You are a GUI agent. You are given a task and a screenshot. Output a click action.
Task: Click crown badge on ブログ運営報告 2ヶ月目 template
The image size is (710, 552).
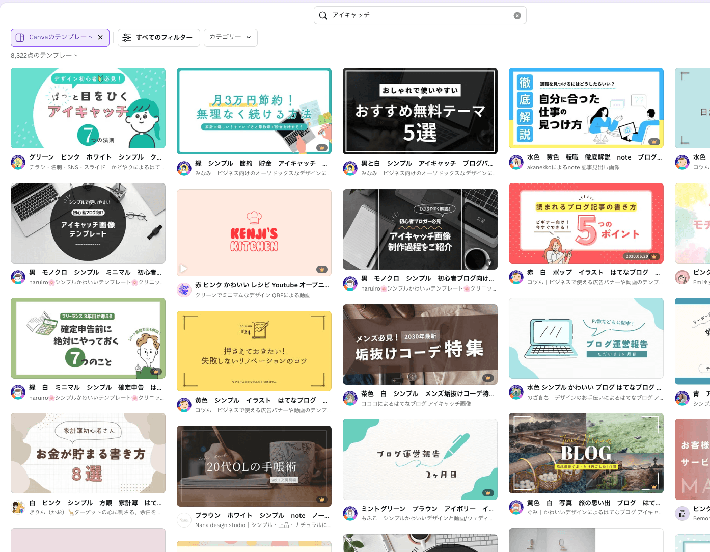coord(488,493)
